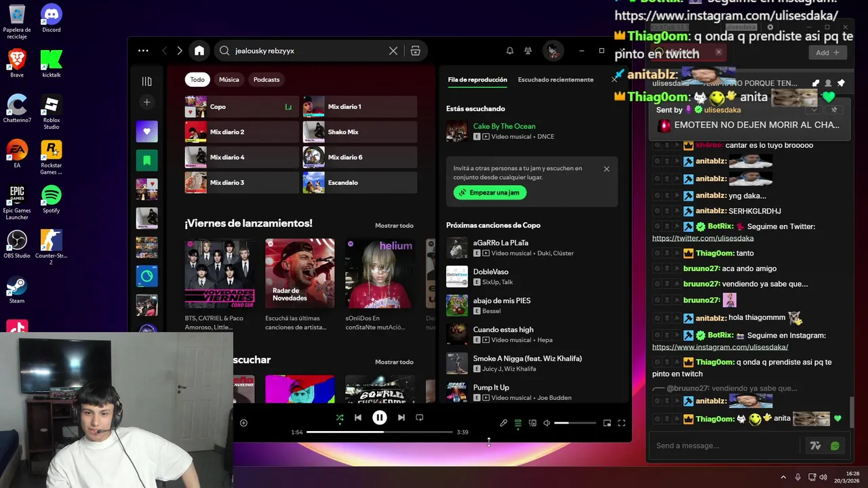The image size is (868, 488).
Task: Show hidden tray icons chevron
Action: tap(783, 477)
